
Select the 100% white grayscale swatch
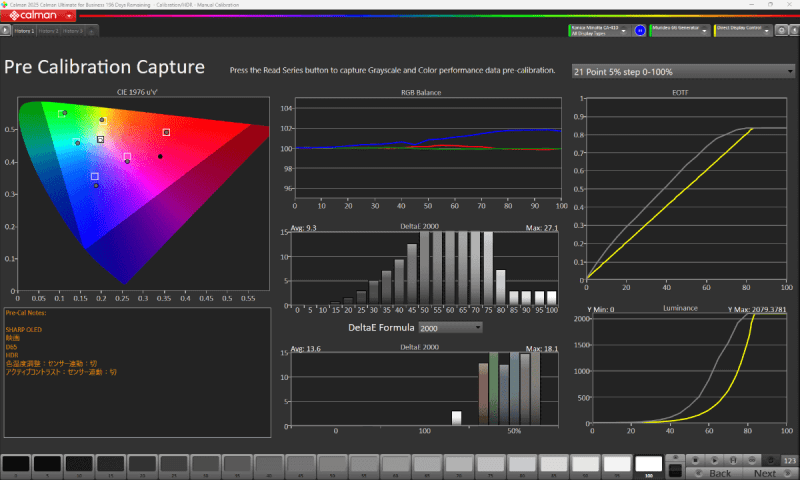[x=649, y=466]
